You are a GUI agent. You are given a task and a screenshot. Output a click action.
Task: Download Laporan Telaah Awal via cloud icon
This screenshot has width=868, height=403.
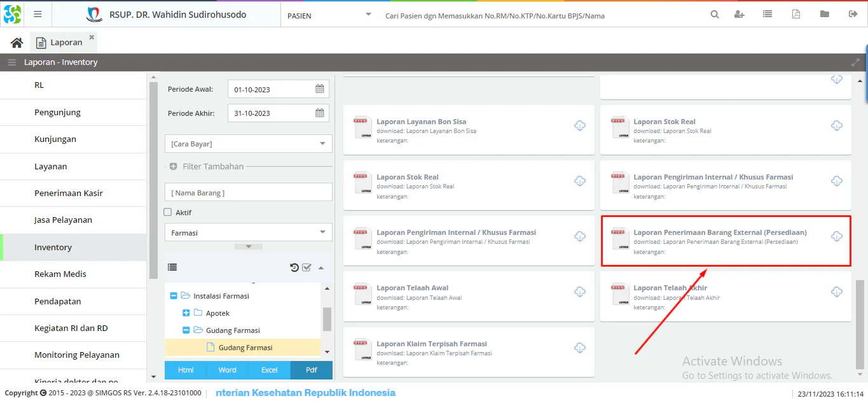[x=580, y=292]
